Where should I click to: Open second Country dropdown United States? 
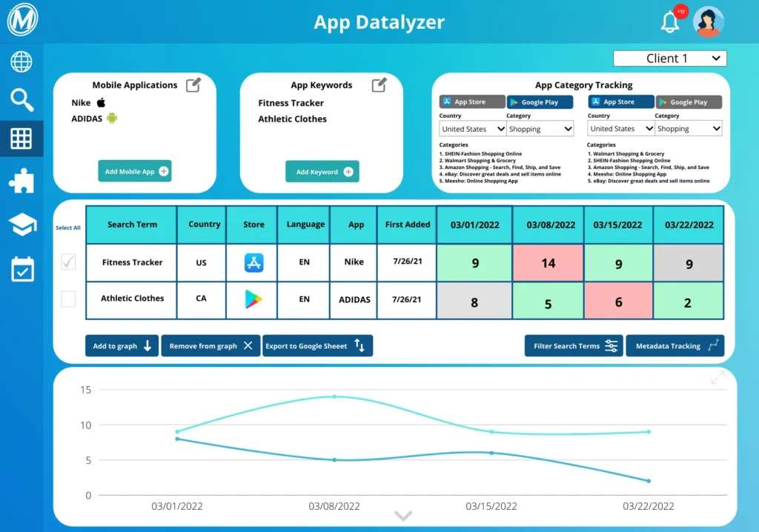pos(621,128)
